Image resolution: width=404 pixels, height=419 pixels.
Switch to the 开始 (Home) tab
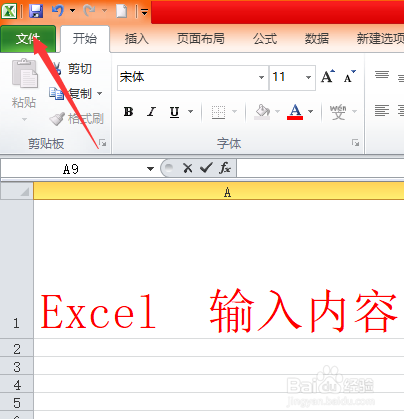coord(85,39)
